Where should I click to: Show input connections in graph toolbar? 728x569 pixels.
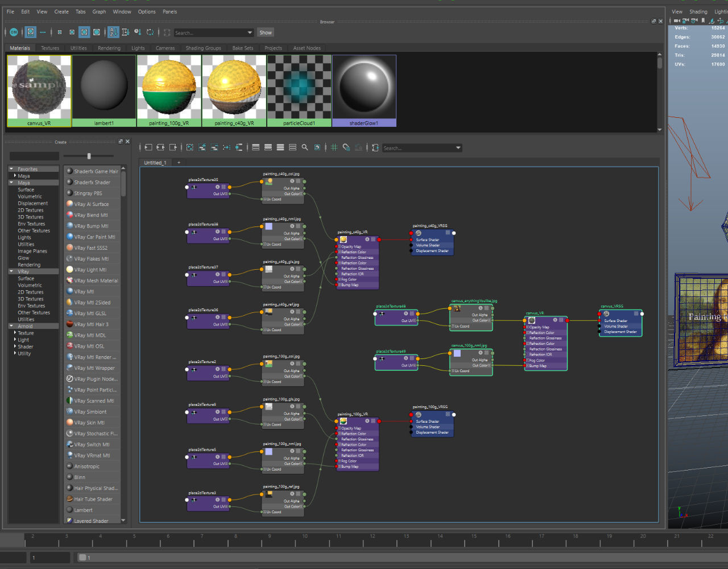tap(148, 147)
